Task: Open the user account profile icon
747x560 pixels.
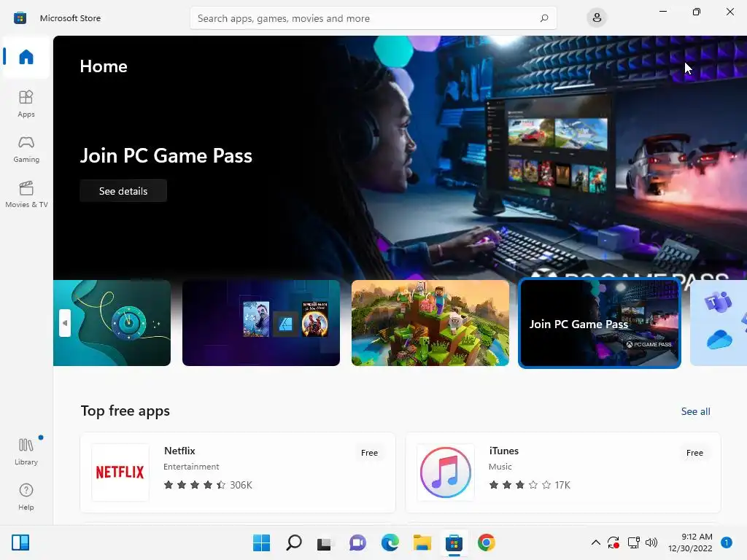Action: pos(597,18)
